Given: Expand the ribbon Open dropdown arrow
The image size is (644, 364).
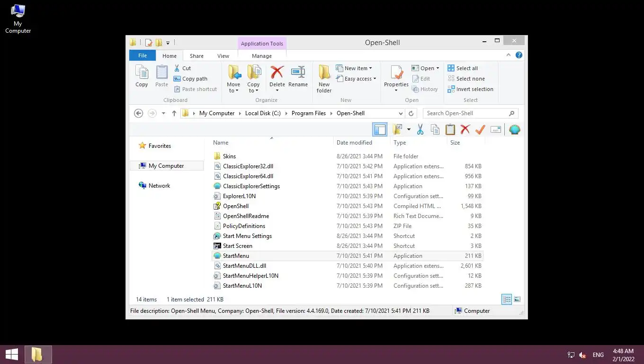Looking at the screenshot, I should click(438, 68).
